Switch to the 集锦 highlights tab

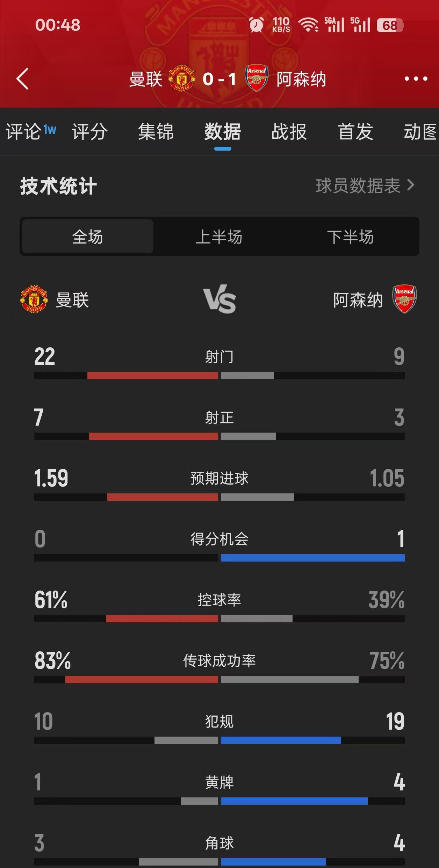pos(156,132)
